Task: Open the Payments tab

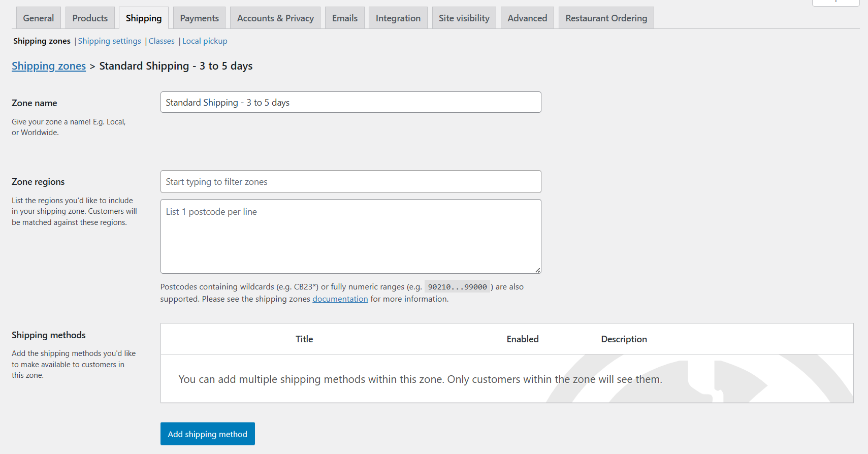Action: [199, 18]
